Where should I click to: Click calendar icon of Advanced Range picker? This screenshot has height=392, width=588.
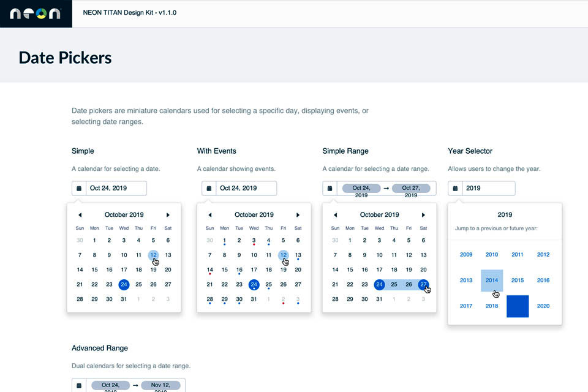tap(78, 385)
